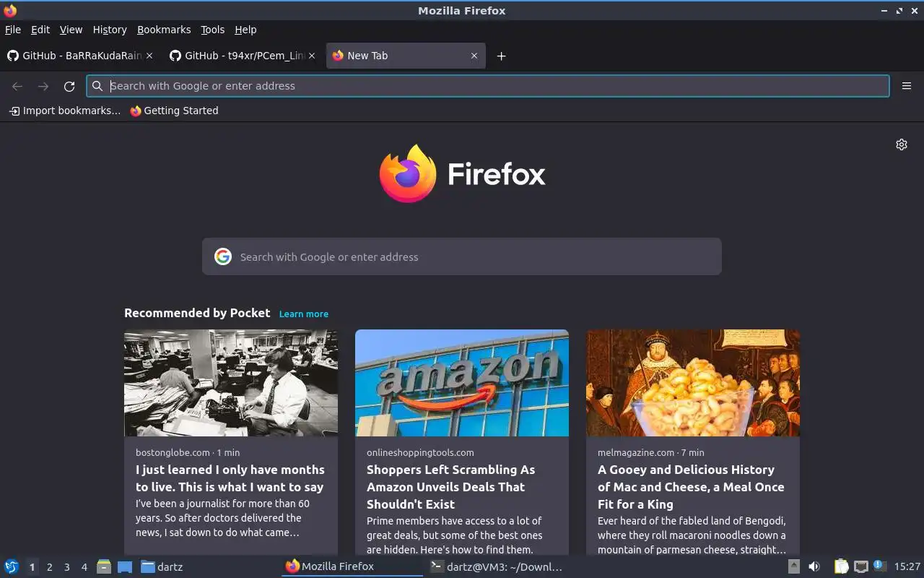Switch to dartz@VM3 terminal taskbar entry
Image resolution: width=924 pixels, height=578 pixels.
[x=496, y=566]
